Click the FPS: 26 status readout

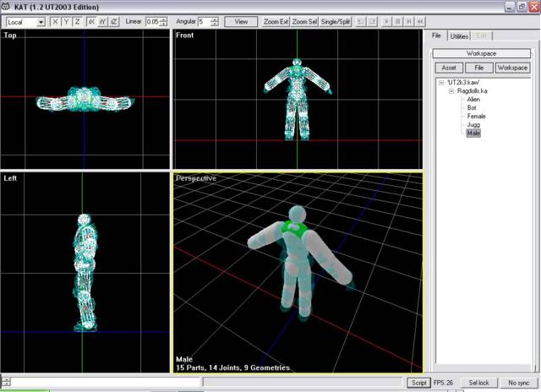(x=443, y=383)
